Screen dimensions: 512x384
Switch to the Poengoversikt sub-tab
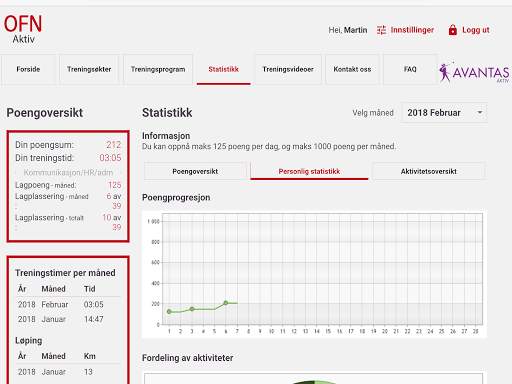195,171
